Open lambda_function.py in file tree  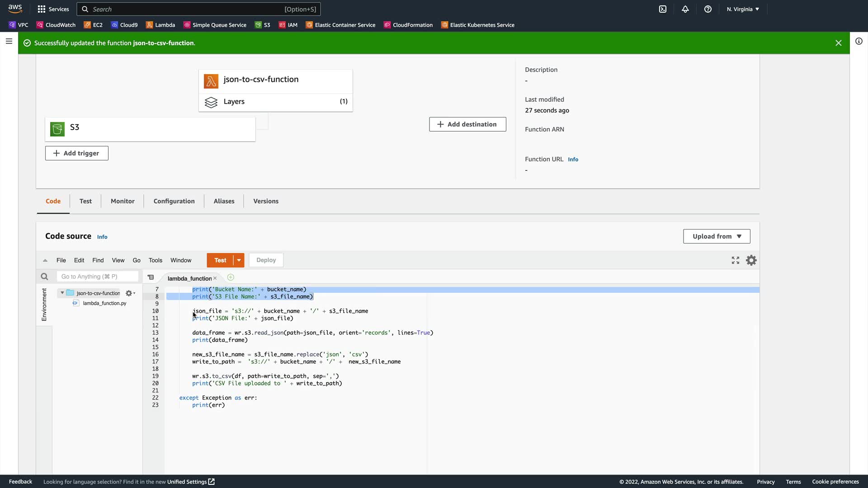104,303
